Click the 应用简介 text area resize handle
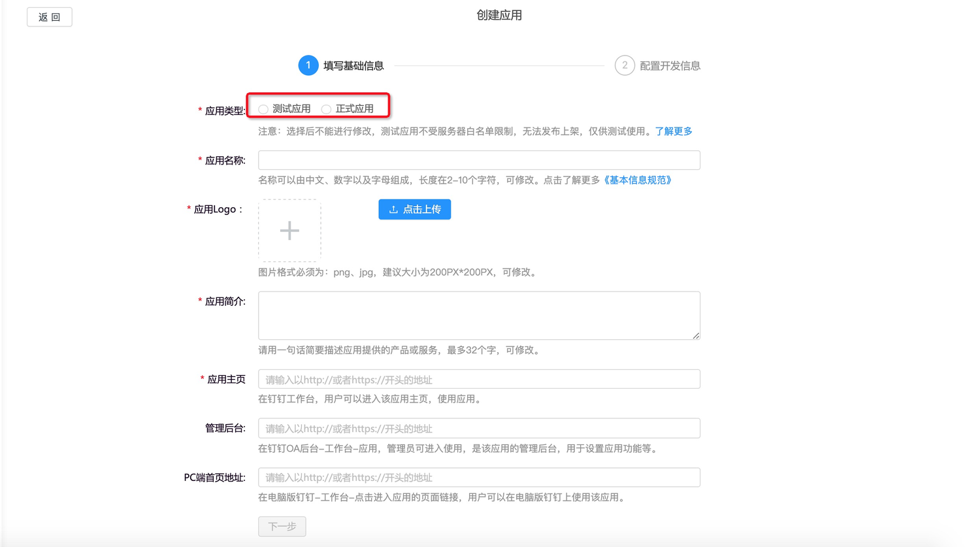The width and height of the screenshot is (980, 547). click(x=696, y=335)
